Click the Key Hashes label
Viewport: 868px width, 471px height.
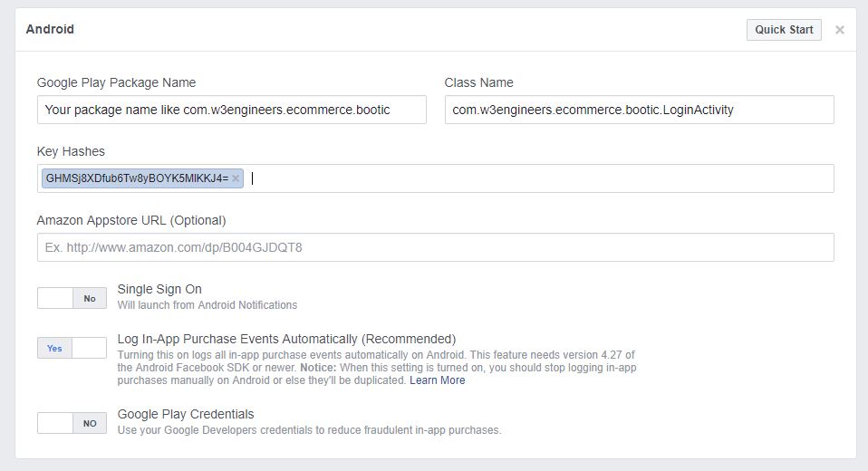pyautogui.click(x=72, y=151)
